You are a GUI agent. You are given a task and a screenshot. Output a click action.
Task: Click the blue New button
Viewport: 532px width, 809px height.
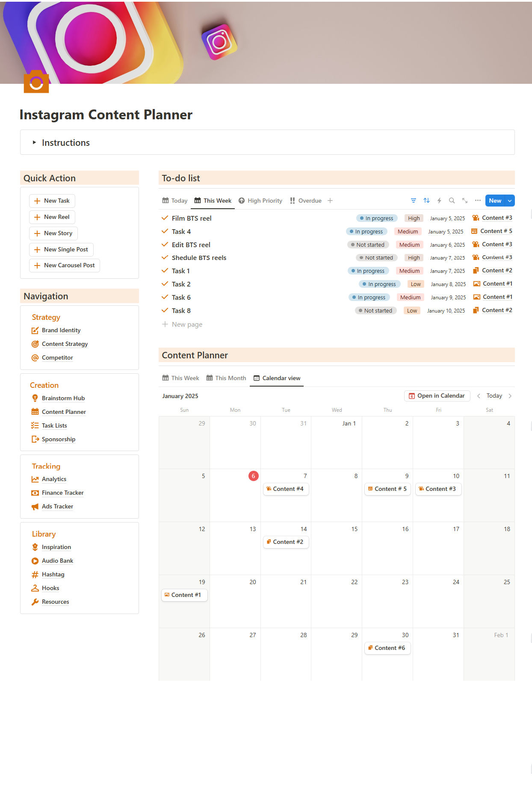(495, 201)
